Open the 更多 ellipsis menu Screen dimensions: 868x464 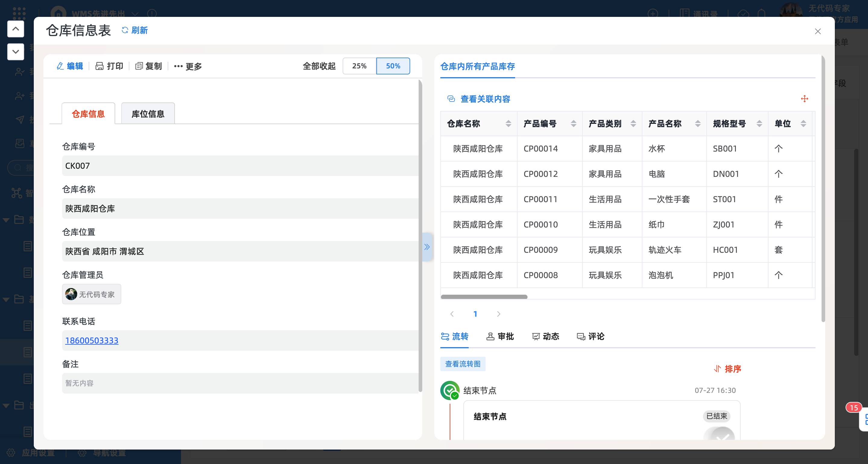(x=178, y=66)
